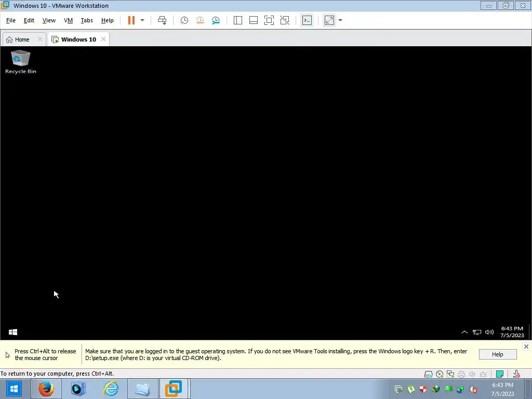Revert the VM to its previous snapshot
Screen dimensions: 532x399
coord(200,20)
